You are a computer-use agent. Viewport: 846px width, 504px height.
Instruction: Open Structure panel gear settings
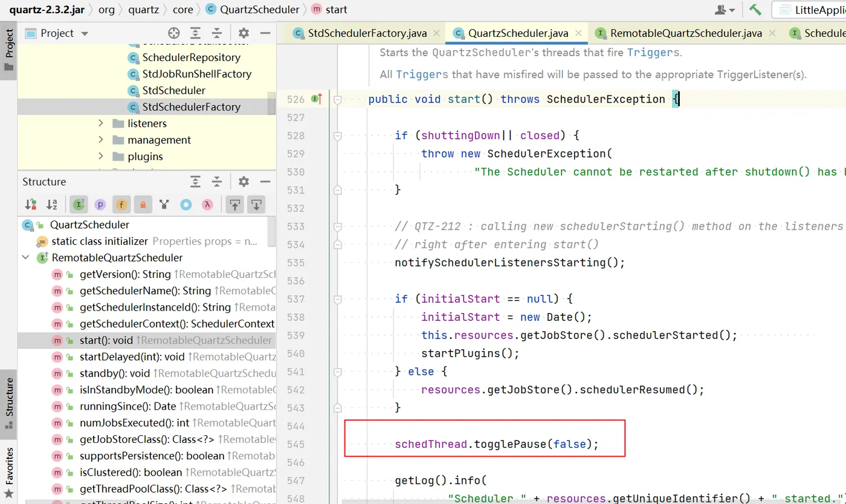pyautogui.click(x=244, y=181)
